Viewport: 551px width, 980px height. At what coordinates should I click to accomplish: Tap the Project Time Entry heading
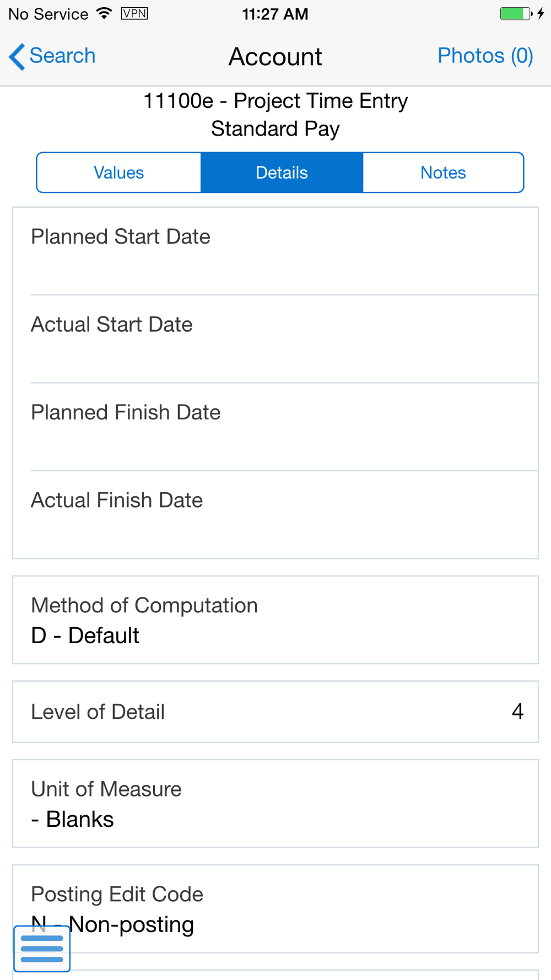(275, 101)
